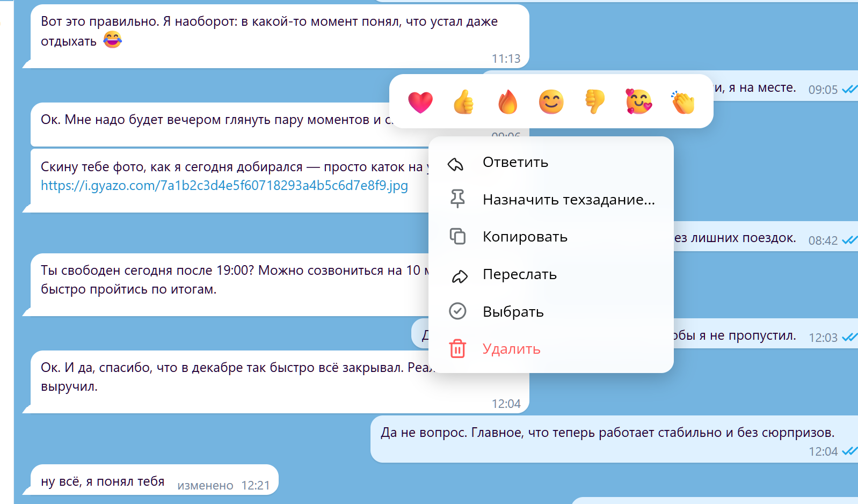The width and height of the screenshot is (858, 504).
Task: React with the clapping hands emoji
Action: point(683,102)
